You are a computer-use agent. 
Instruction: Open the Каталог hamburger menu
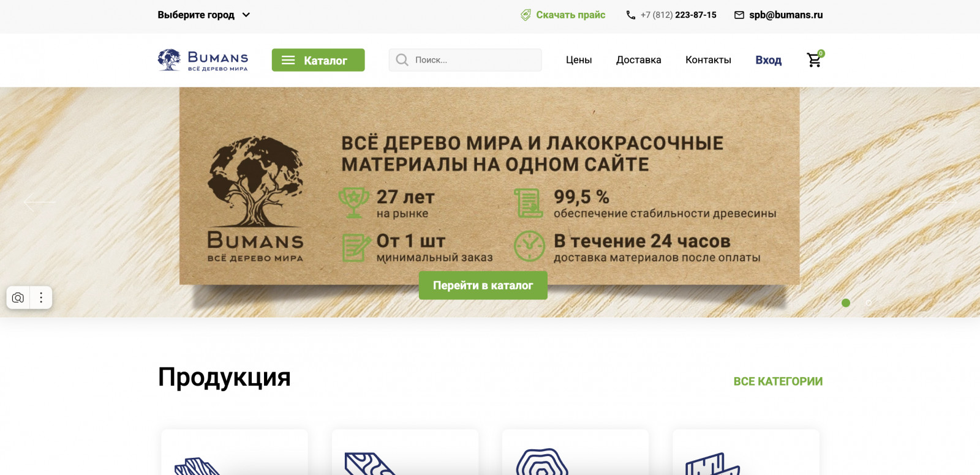pos(318,60)
